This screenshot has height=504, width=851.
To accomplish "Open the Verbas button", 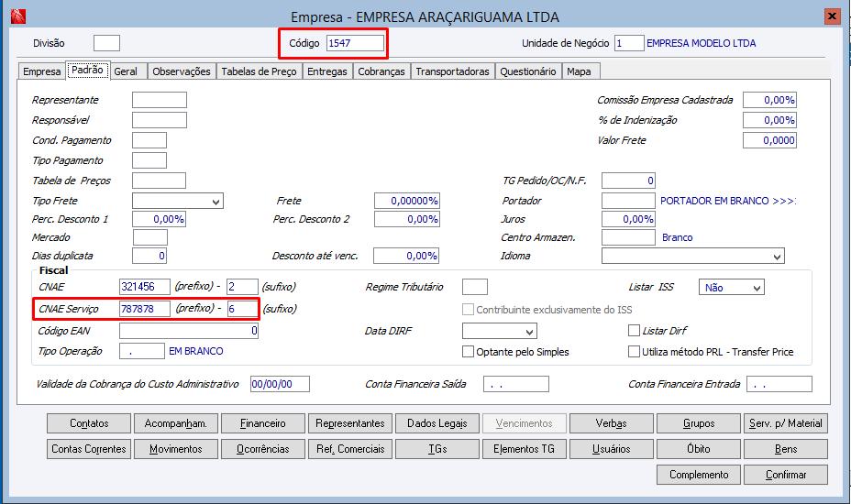I will 612,423.
